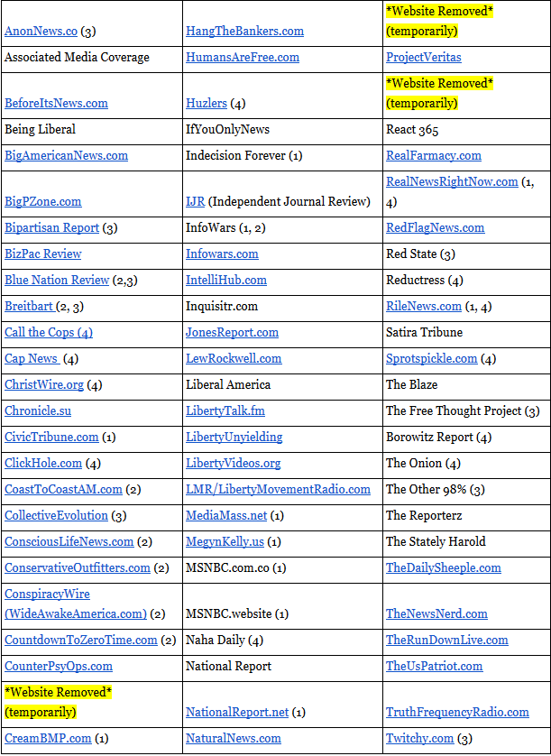The width and height of the screenshot is (551, 756).
Task: Click the HumansAreFree.com link
Action: click(243, 58)
